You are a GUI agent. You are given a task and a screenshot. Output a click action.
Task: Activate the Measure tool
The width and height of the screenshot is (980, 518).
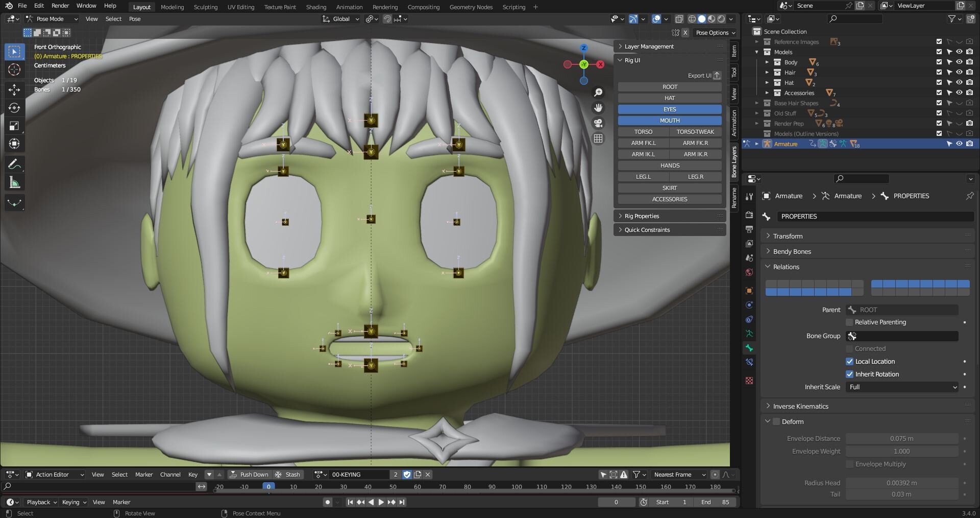tap(14, 182)
